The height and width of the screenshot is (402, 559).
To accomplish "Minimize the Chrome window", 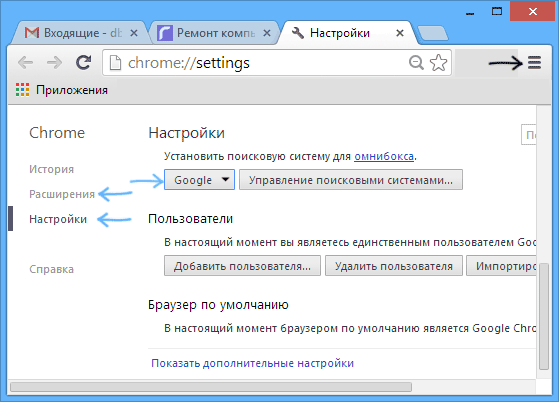I will (470, 14).
